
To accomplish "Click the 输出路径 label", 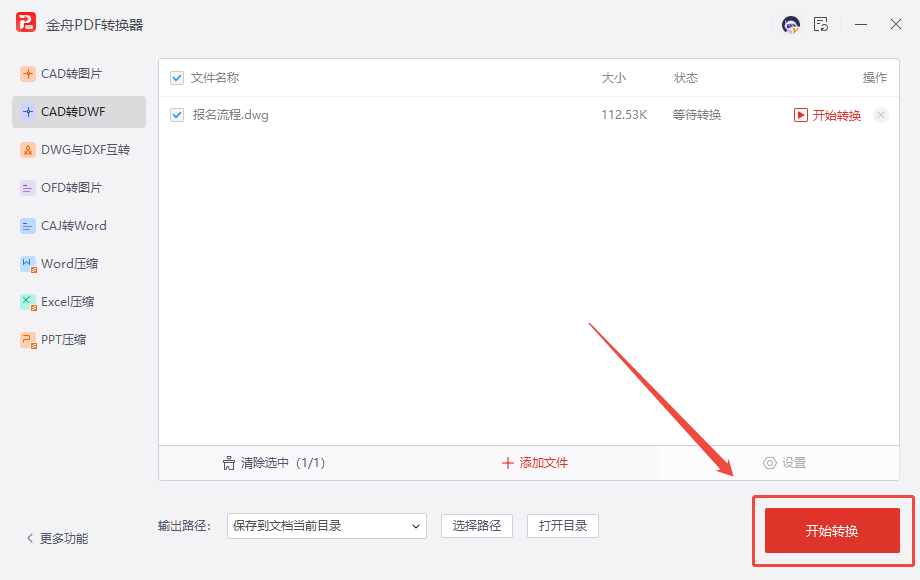I will (x=184, y=526).
